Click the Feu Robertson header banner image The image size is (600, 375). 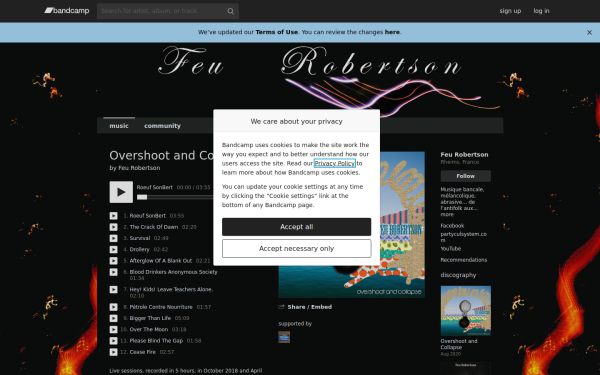[300, 80]
